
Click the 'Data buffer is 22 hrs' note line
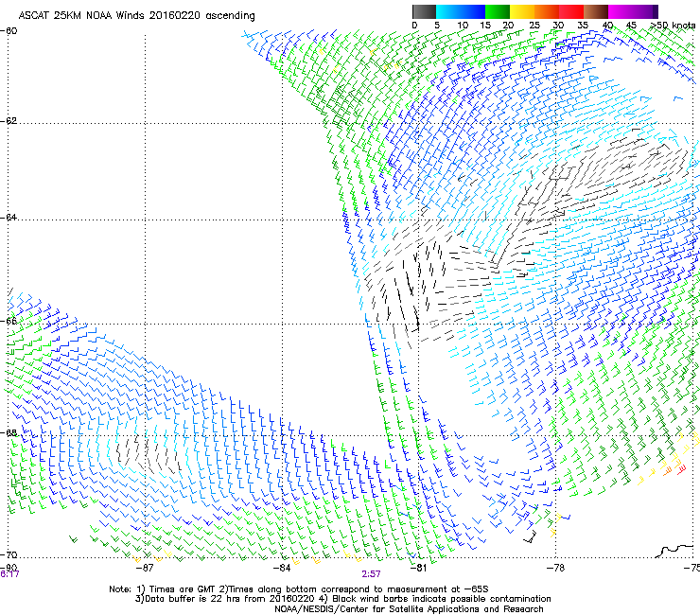[x=342, y=599]
